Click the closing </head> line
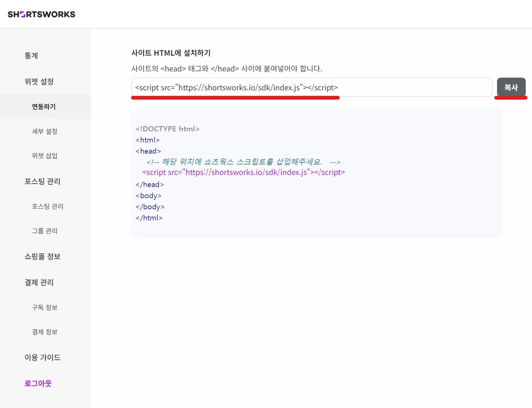The height and width of the screenshot is (408, 532). (x=150, y=184)
